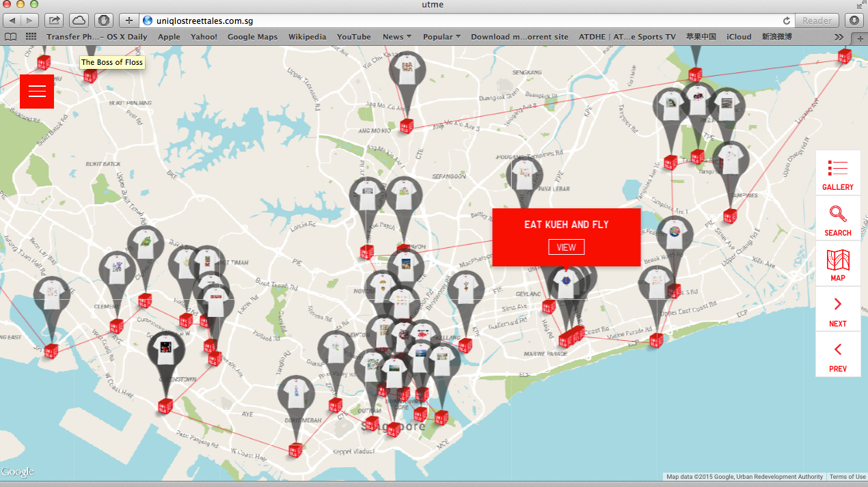Open ATDHE Sports TV bookmark
This screenshot has height=487, width=868.
click(x=627, y=37)
